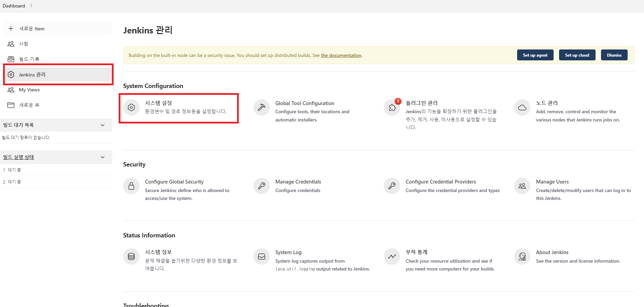This screenshot has width=644, height=307.
Task: Open Global Tool Configuration title link
Action: click(x=305, y=103)
